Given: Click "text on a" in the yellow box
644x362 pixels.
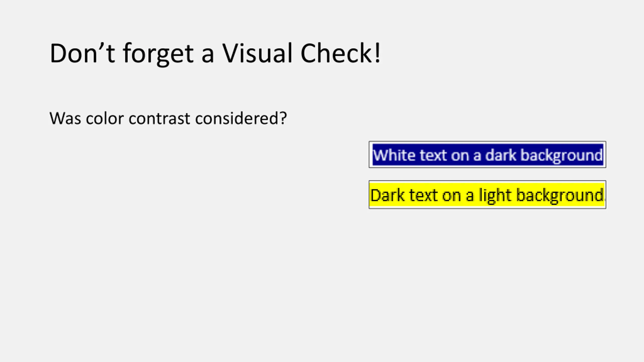Looking at the screenshot, I should pyautogui.click(x=441, y=195).
